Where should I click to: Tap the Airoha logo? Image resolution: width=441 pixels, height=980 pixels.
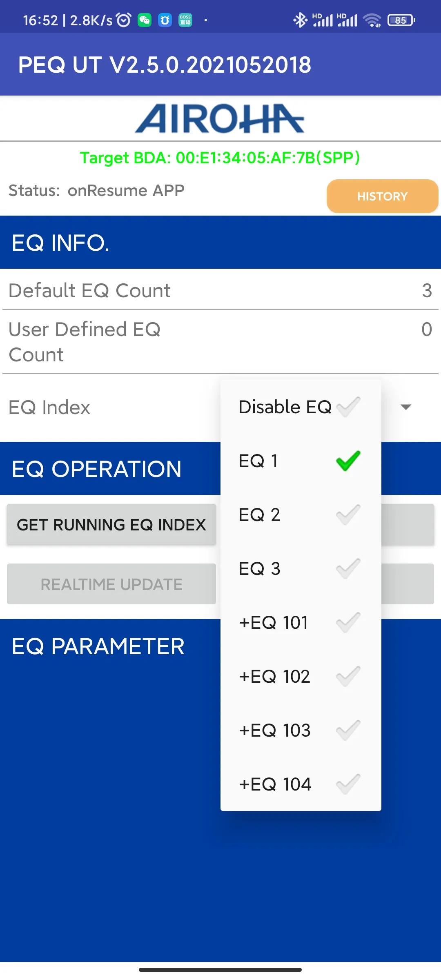(220, 118)
